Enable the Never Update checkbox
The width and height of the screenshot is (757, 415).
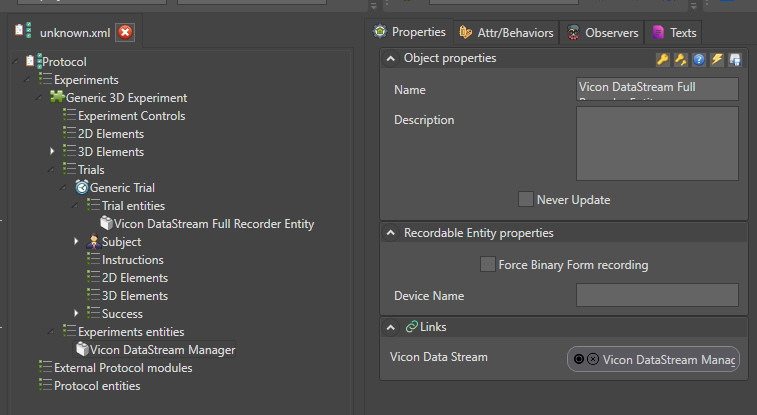pyautogui.click(x=526, y=199)
